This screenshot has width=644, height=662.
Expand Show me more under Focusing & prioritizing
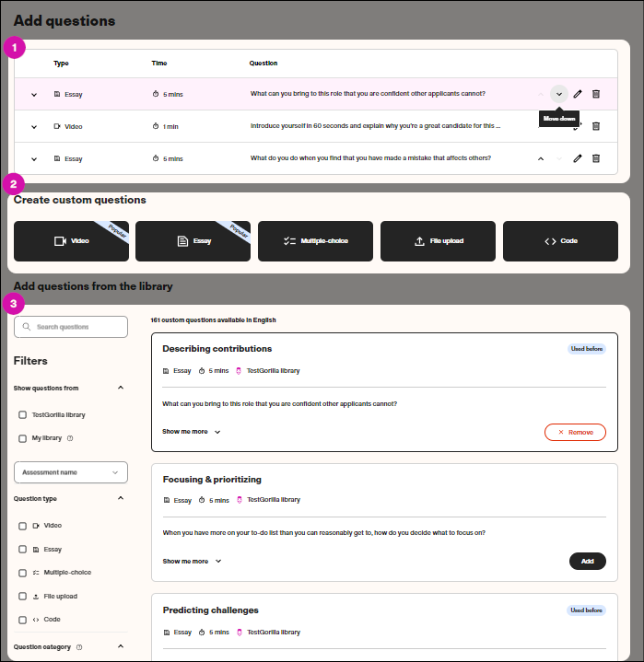pos(192,561)
